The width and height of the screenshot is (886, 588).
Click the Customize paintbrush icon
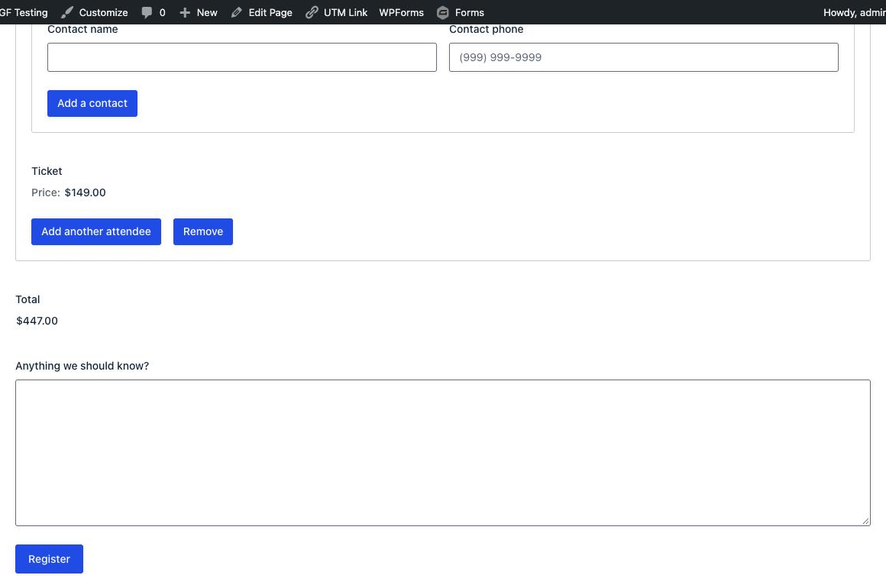[x=67, y=12]
